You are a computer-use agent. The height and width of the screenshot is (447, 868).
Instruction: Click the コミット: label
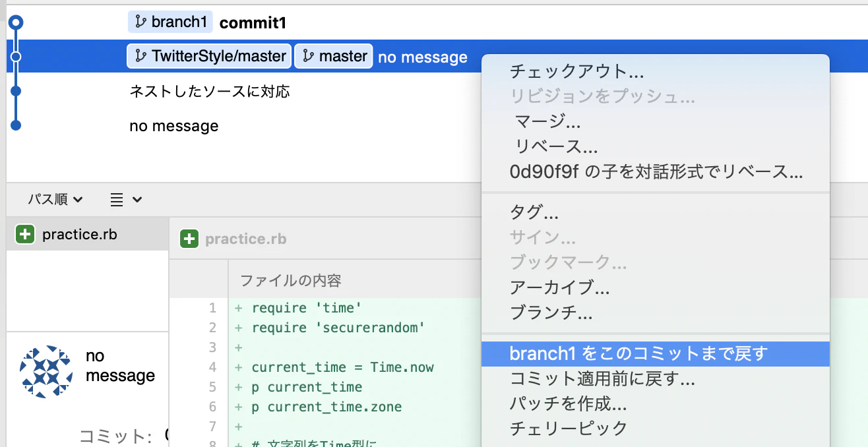tap(116, 436)
